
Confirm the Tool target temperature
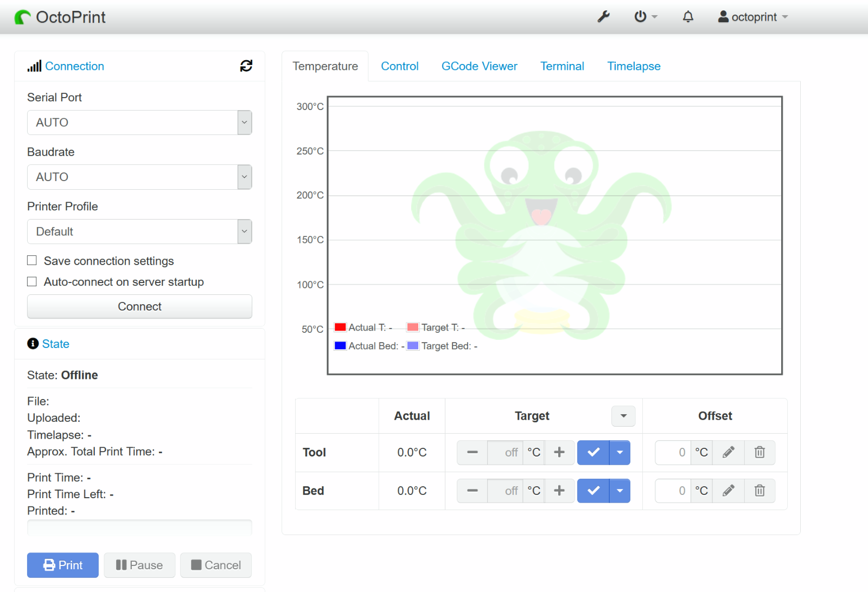click(x=593, y=452)
